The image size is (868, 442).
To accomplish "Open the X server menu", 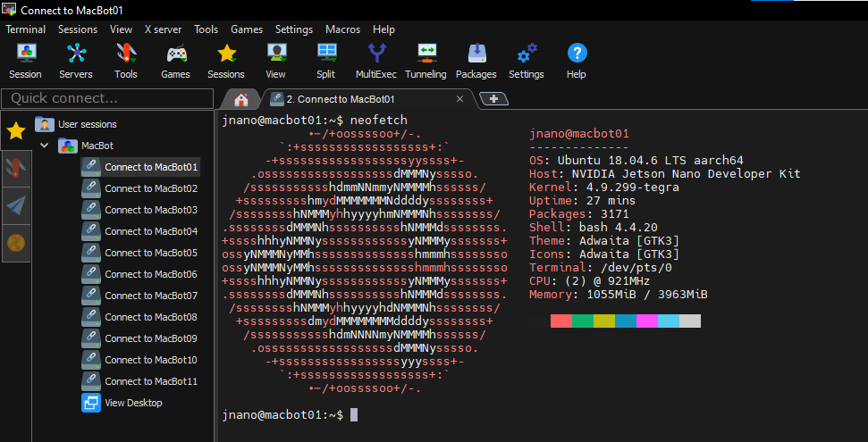I will (163, 29).
